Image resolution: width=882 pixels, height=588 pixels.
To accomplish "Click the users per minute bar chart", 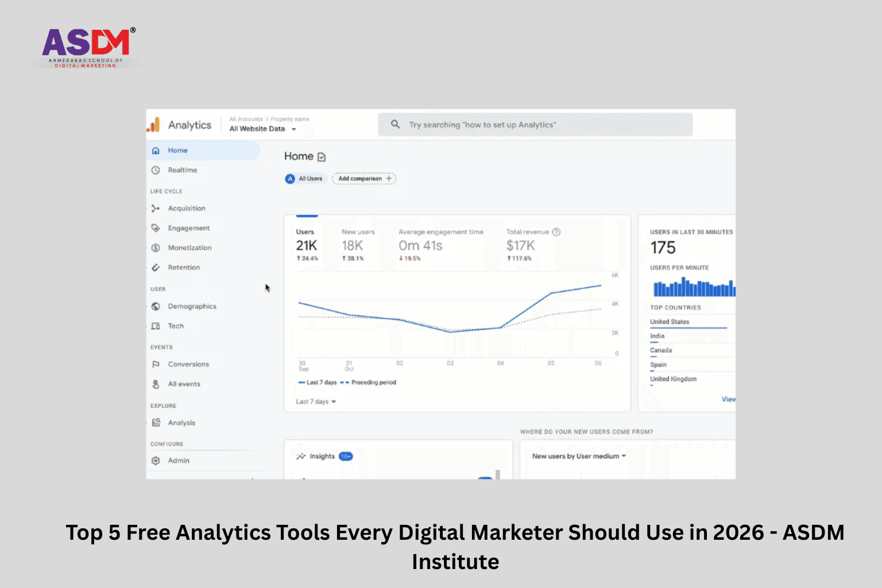I will (x=694, y=287).
